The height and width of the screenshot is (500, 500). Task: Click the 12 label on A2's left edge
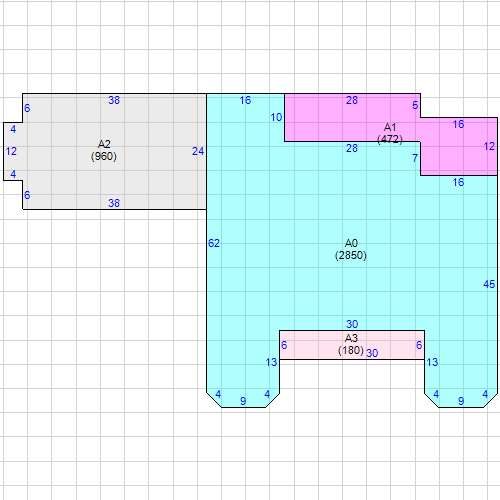point(11,151)
